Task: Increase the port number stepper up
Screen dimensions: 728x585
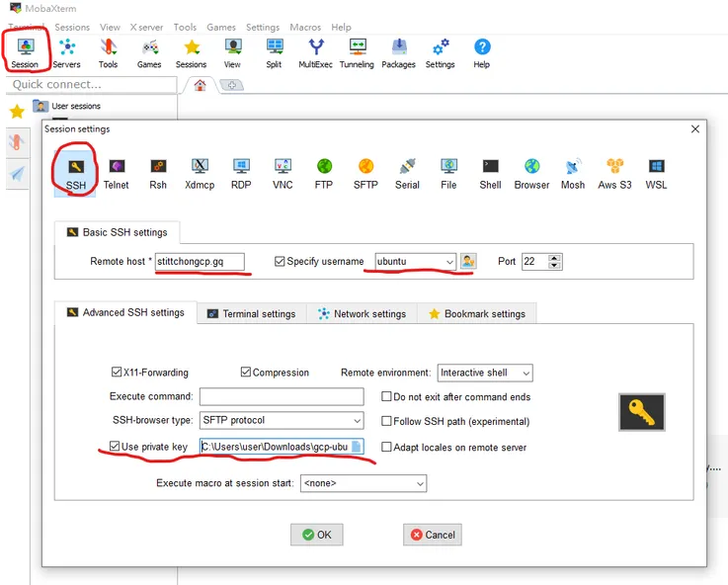Action: pyautogui.click(x=554, y=258)
